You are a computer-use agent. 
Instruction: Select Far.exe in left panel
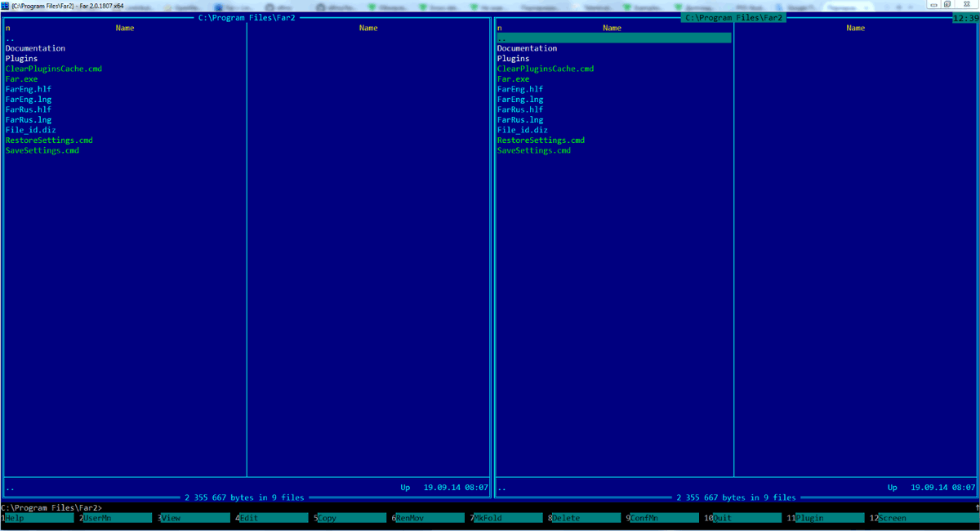[x=21, y=79]
